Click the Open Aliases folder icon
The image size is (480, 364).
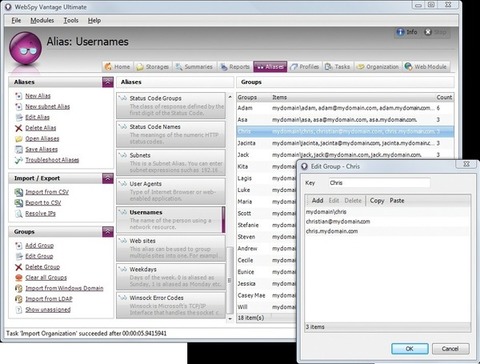coord(19,139)
